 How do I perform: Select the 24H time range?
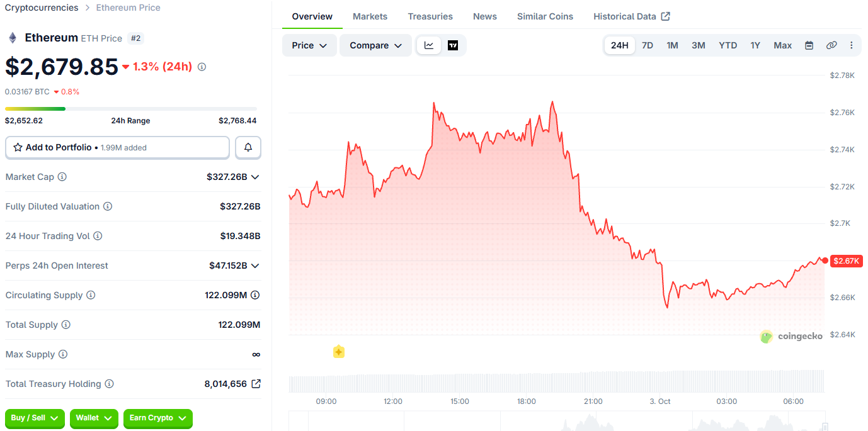tap(620, 45)
